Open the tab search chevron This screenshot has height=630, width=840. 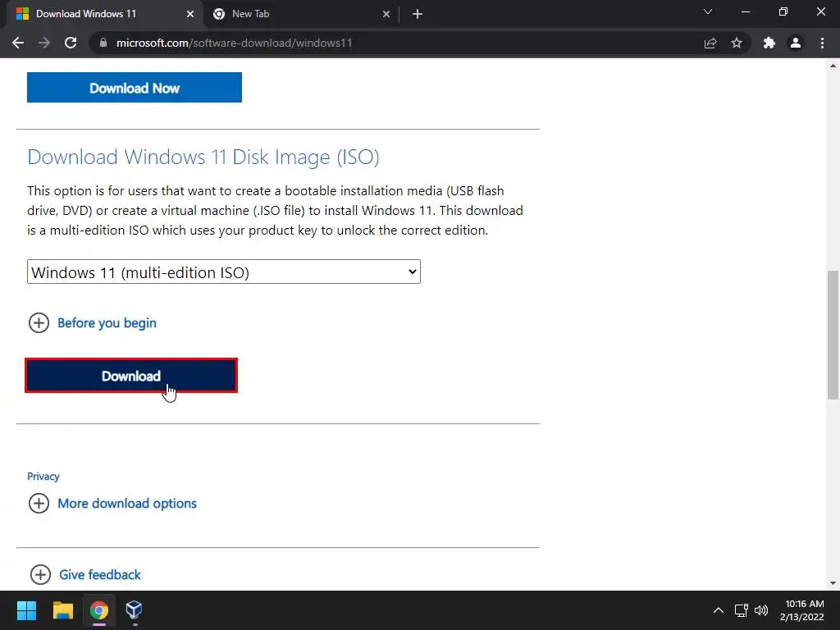pyautogui.click(x=708, y=11)
